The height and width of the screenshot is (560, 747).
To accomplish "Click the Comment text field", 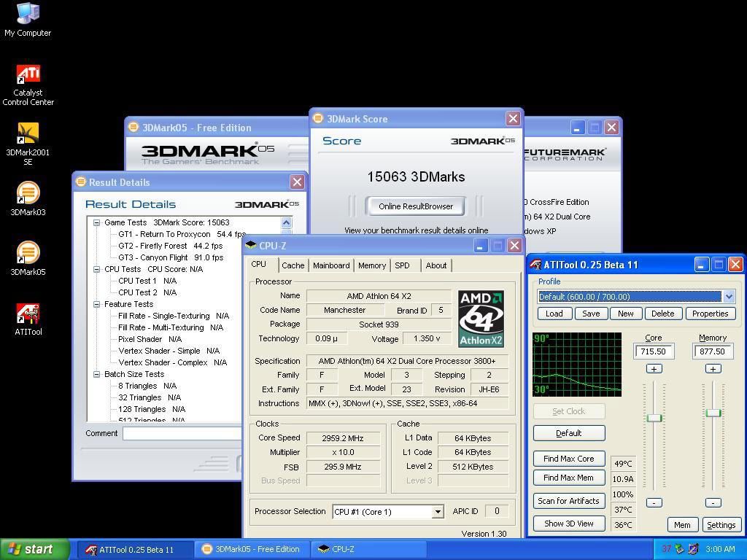I will (182, 433).
